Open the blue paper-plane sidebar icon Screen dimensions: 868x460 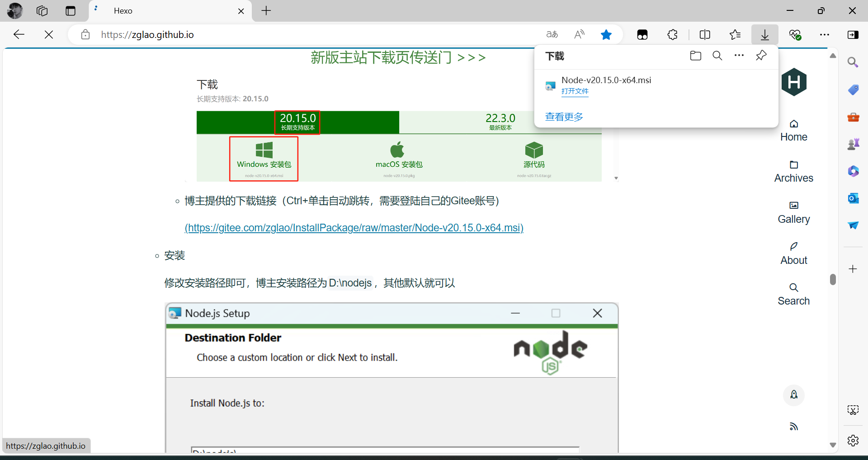coord(853,225)
